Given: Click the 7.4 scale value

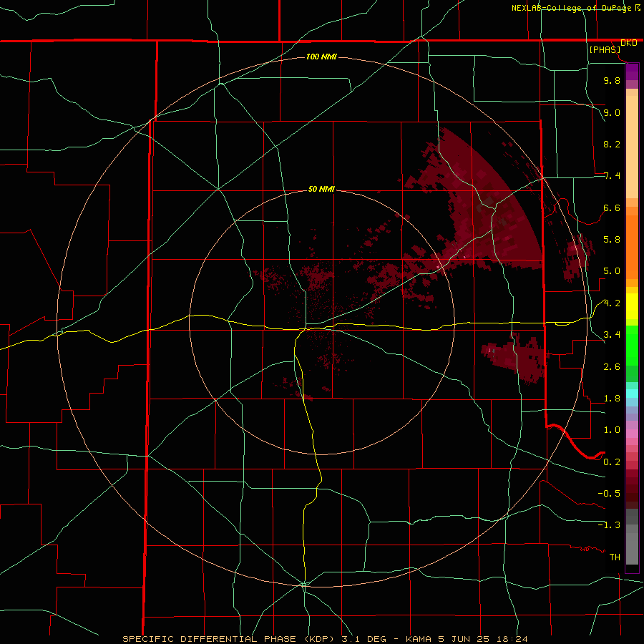Looking at the screenshot, I should 612,176.
